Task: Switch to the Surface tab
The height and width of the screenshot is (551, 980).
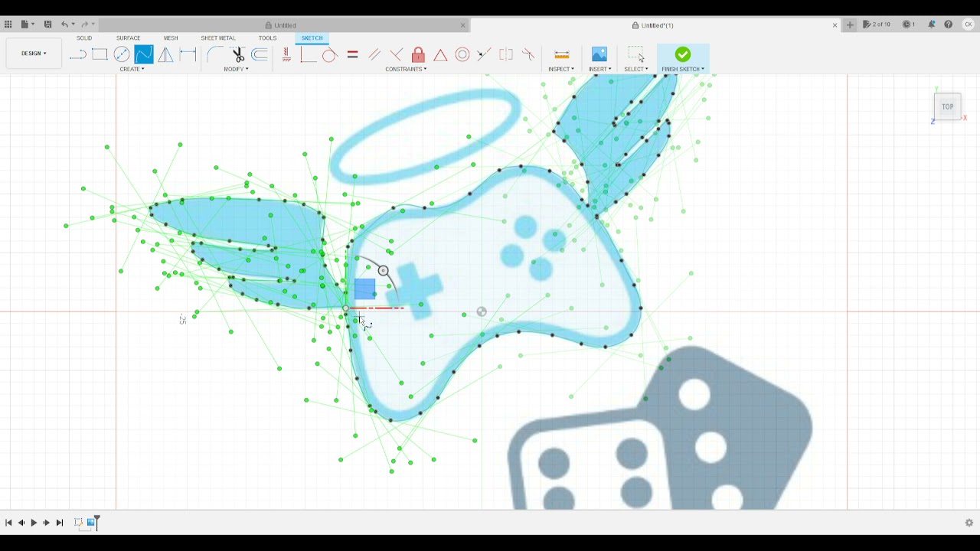Action: [128, 37]
